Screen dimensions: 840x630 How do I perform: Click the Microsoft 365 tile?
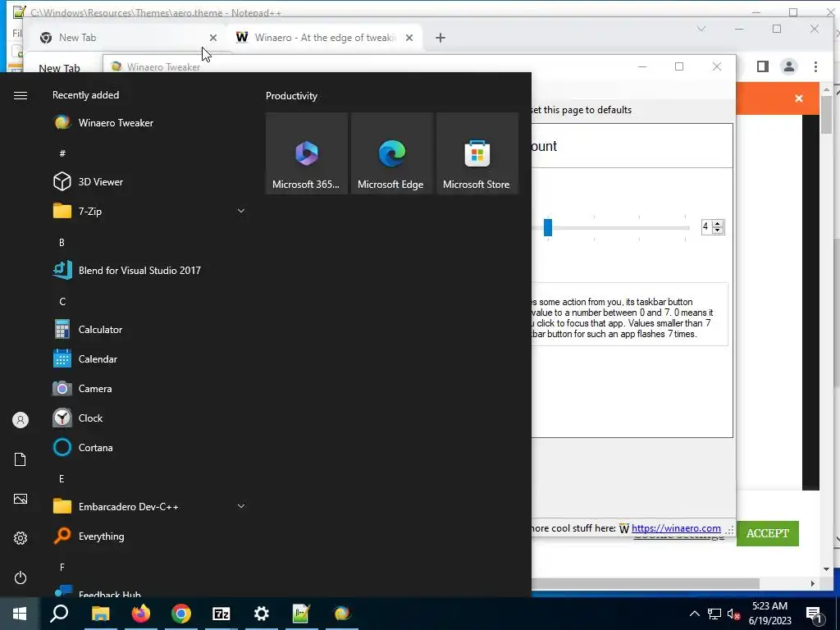[307, 153]
